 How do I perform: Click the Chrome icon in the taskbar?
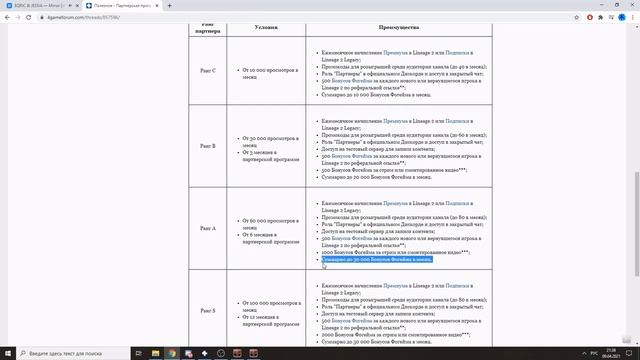[x=172, y=353]
